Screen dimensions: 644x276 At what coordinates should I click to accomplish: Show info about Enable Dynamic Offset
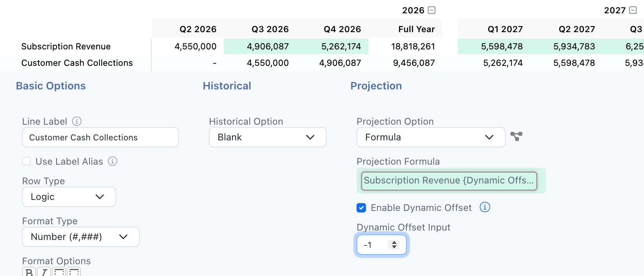tap(485, 207)
